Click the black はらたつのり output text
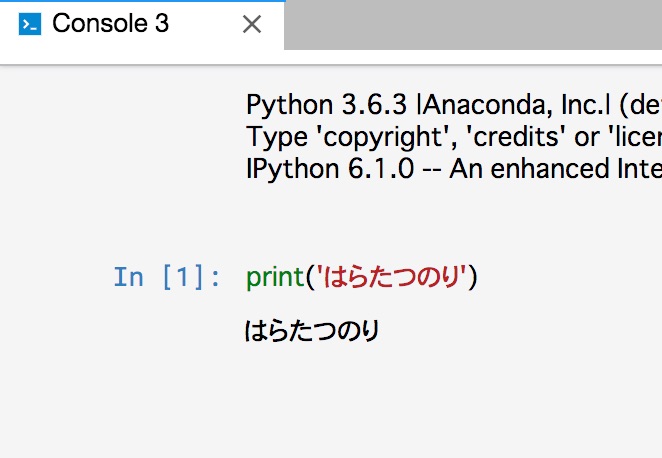The image size is (662, 458). [x=312, y=331]
